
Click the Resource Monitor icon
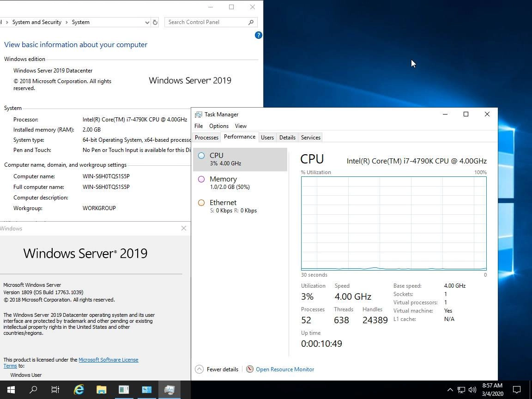[250, 369]
